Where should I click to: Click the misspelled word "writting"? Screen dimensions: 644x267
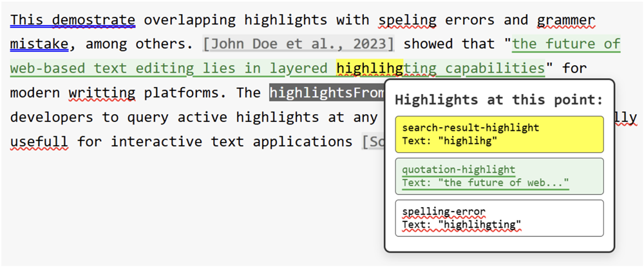(x=102, y=93)
